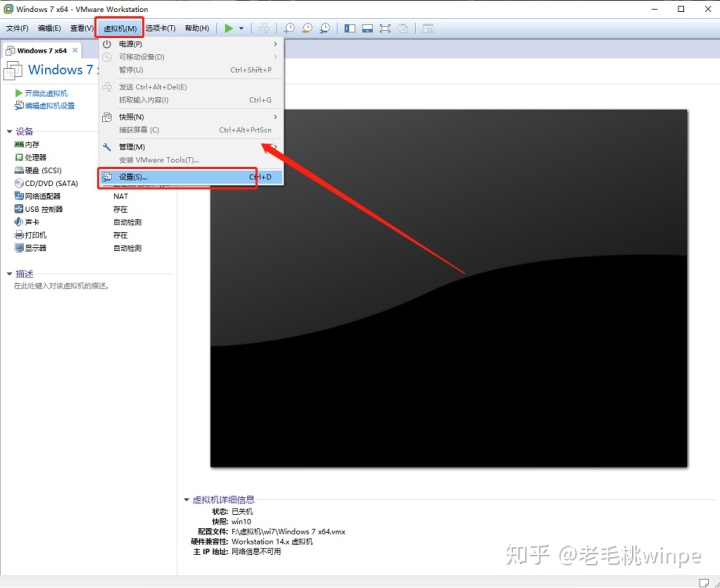720x588 pixels.
Task: Click the green power-on play toolbar icon
Action: (x=229, y=28)
